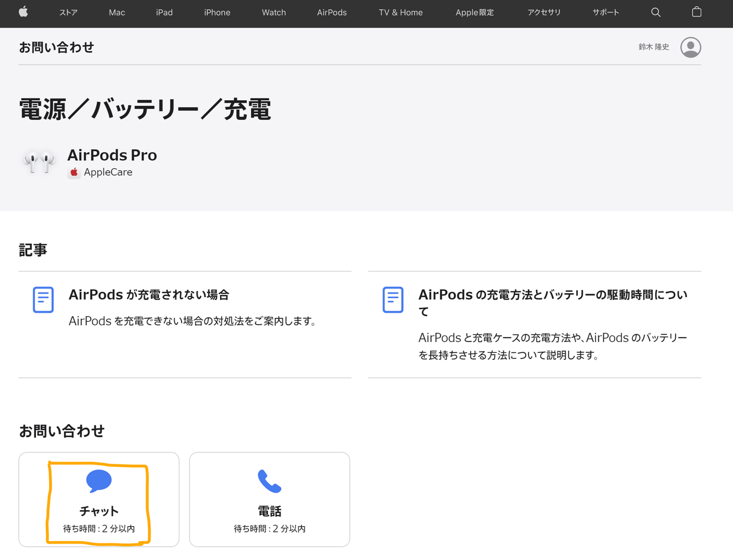The image size is (733, 560).
Task: Click the blue phone handset icon
Action: point(269,481)
